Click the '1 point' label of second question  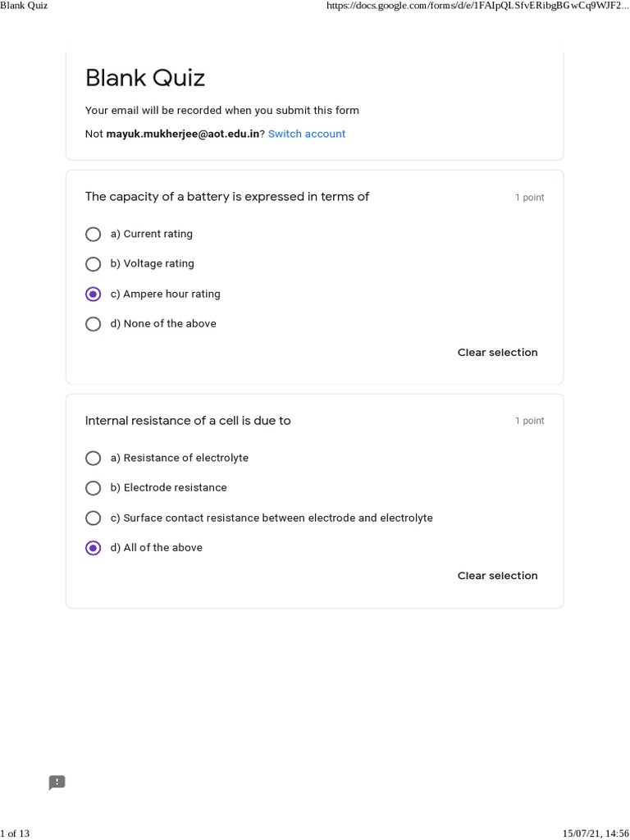pyautogui.click(x=529, y=421)
